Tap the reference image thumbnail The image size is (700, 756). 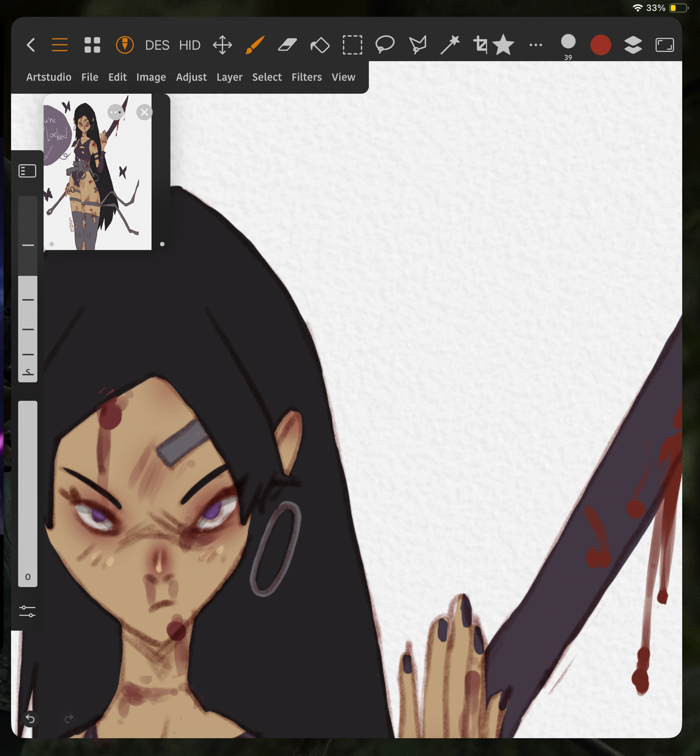click(97, 172)
